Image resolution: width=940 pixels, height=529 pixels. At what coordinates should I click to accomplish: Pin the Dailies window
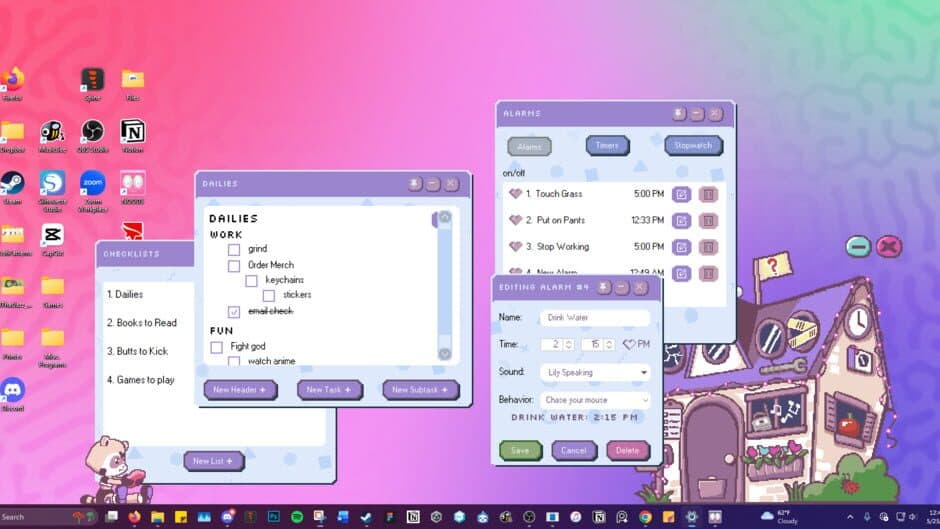point(414,184)
